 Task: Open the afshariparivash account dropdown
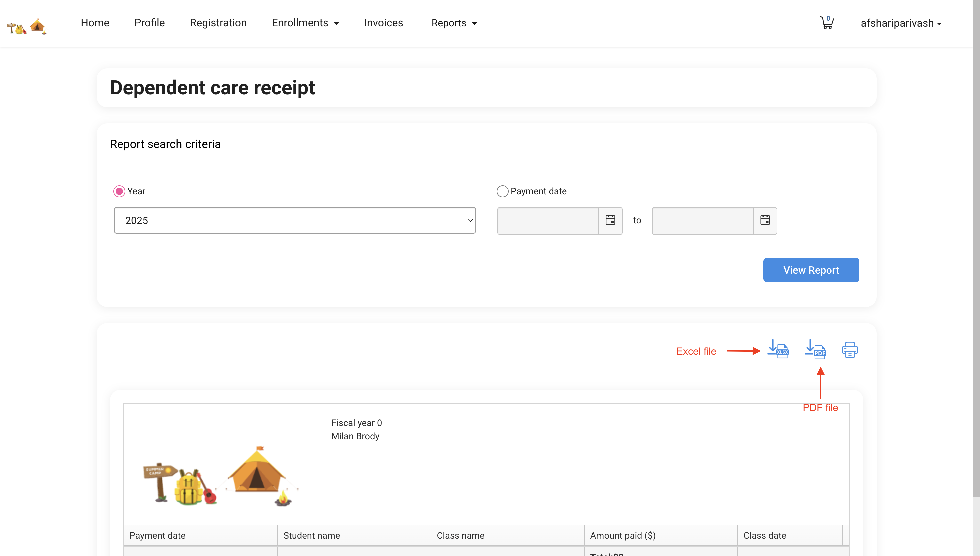(901, 23)
